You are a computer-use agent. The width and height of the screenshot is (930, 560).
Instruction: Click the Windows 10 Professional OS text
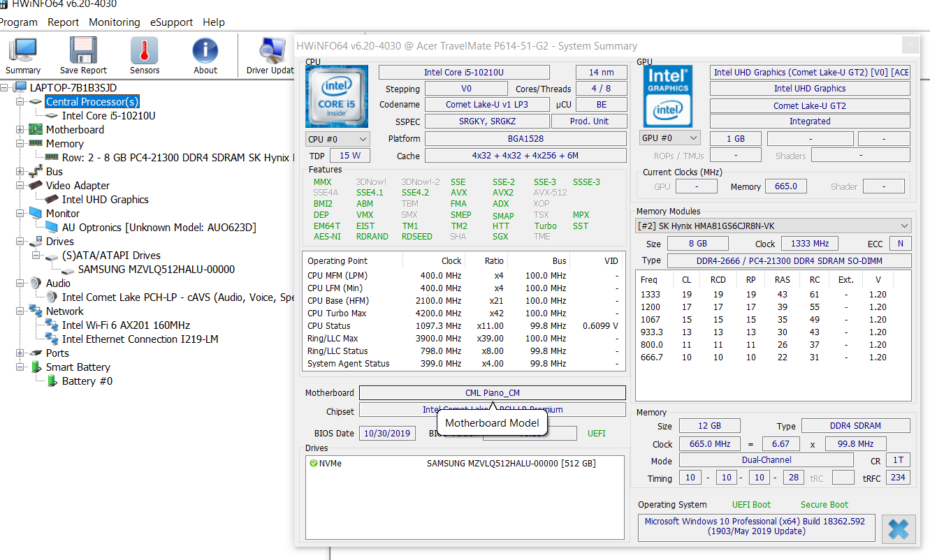pos(755,526)
